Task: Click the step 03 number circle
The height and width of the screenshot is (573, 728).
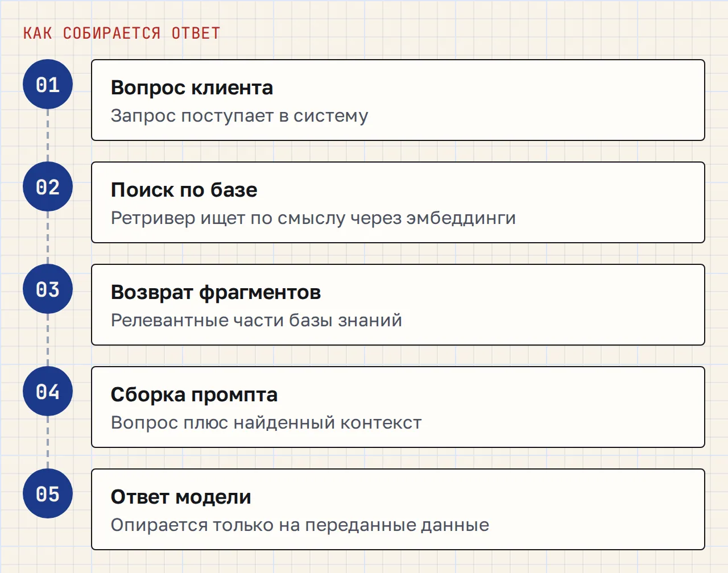Action: 48,289
